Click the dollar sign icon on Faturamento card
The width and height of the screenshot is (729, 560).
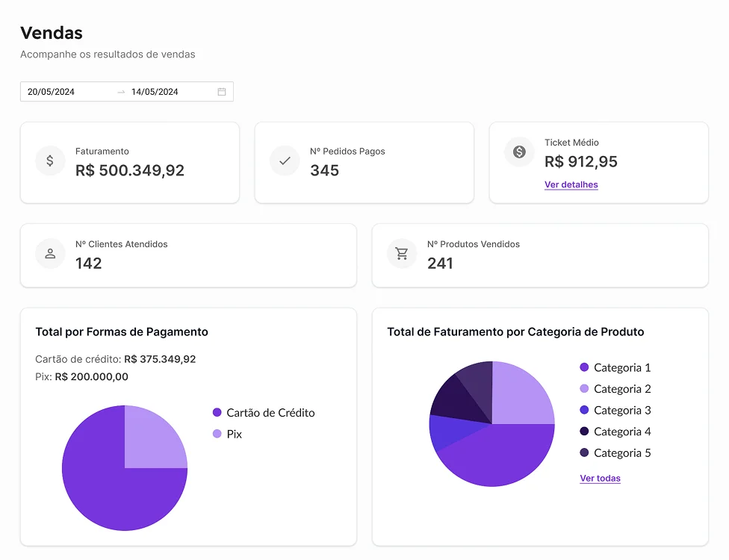[x=49, y=161]
